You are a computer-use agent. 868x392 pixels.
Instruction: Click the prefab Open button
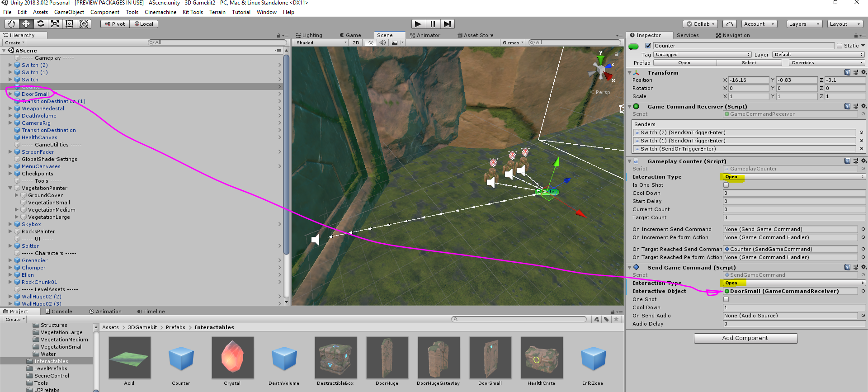coord(684,63)
